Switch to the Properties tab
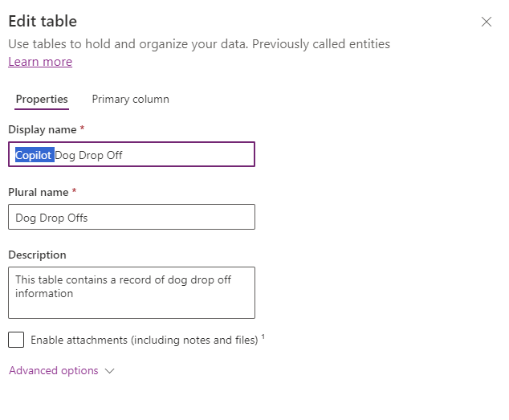509x420 pixels. pos(42,100)
